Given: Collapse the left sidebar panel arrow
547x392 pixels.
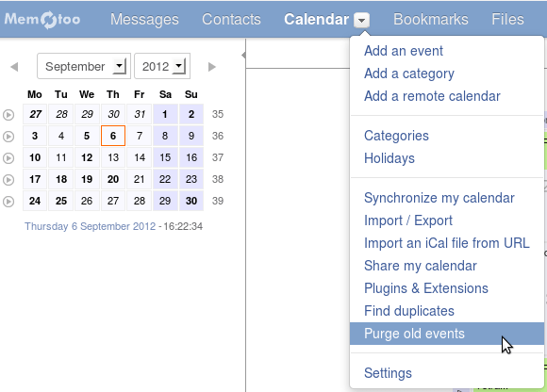Looking at the screenshot, I should 243,55.
